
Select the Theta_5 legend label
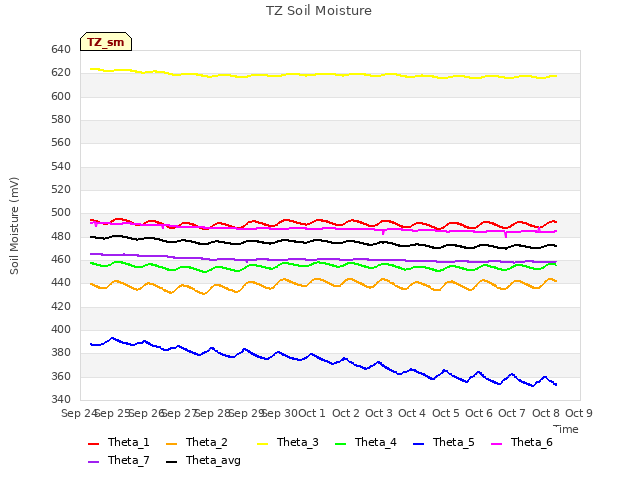coord(453,442)
